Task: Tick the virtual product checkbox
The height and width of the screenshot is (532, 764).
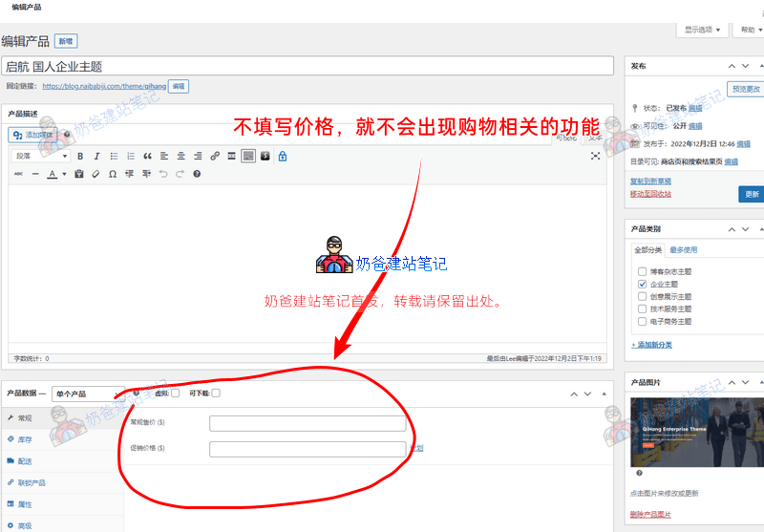Action: point(176,394)
